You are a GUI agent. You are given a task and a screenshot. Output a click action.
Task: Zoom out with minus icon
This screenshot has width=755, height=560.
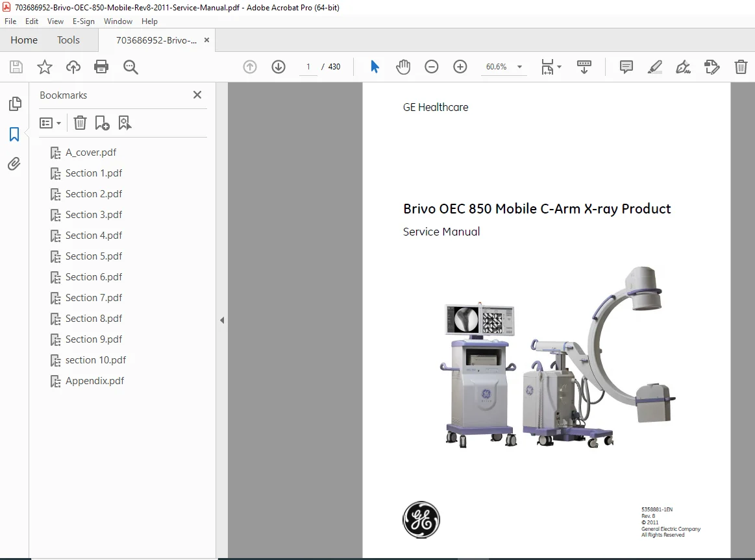point(432,67)
